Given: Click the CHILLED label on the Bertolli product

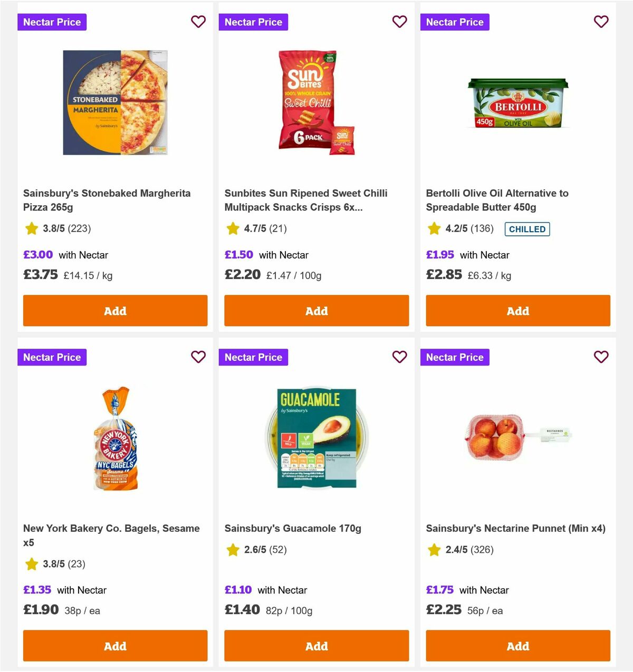Looking at the screenshot, I should tap(526, 229).
